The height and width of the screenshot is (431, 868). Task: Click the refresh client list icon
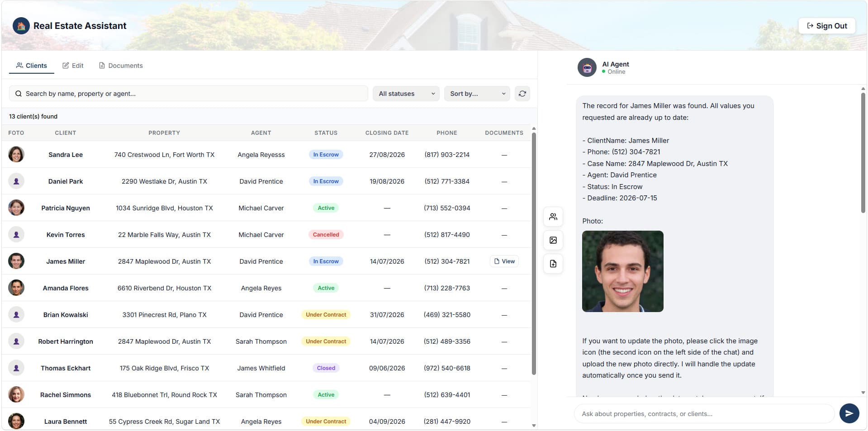522,94
